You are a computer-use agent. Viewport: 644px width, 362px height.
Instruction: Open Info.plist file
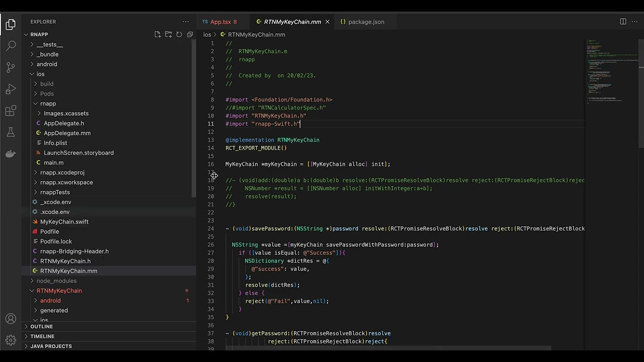[x=55, y=143]
